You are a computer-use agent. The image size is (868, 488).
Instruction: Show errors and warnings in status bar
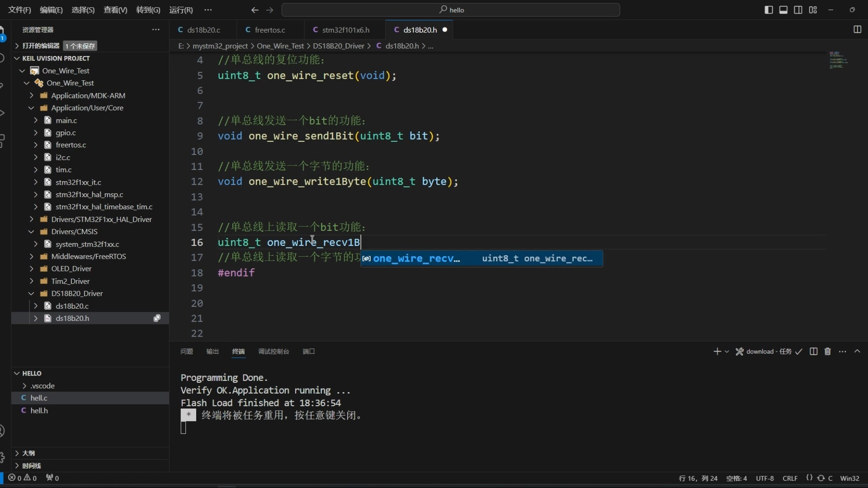click(23, 478)
